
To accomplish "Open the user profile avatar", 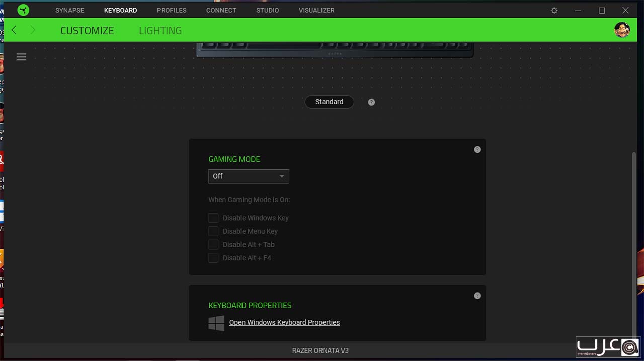I will tap(622, 30).
